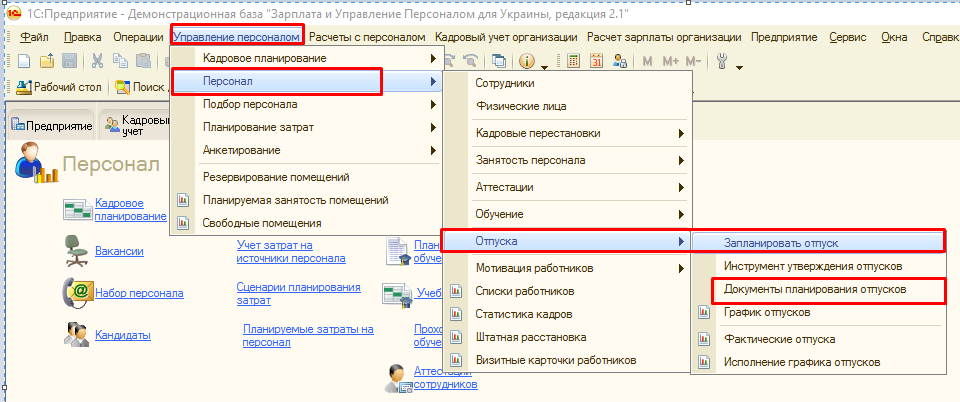Image resolution: width=960 pixels, height=402 pixels.
Task: Click the Набор персонала phone icon
Action: [78, 292]
